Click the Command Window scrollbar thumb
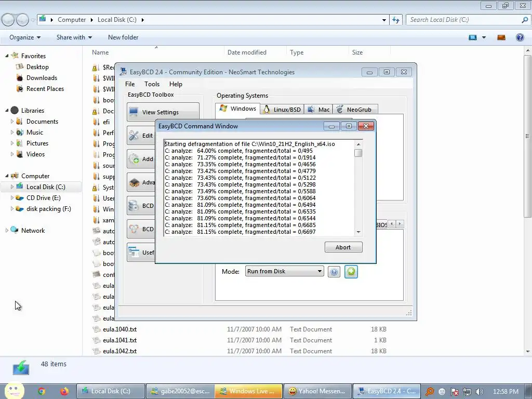The height and width of the screenshot is (399, 532). (358, 153)
